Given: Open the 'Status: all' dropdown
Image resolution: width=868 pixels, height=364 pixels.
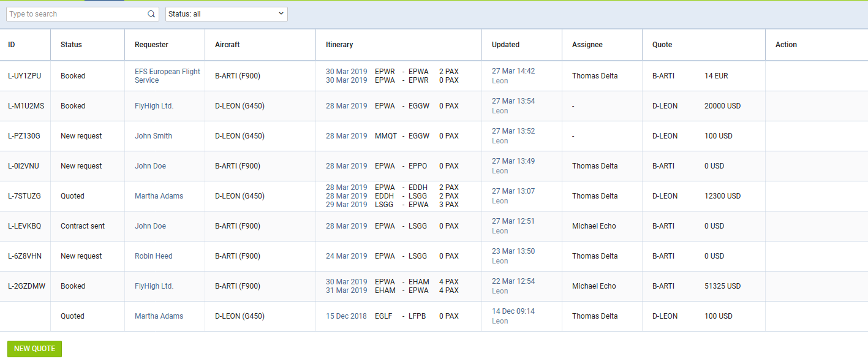Looking at the screenshot, I should [227, 14].
